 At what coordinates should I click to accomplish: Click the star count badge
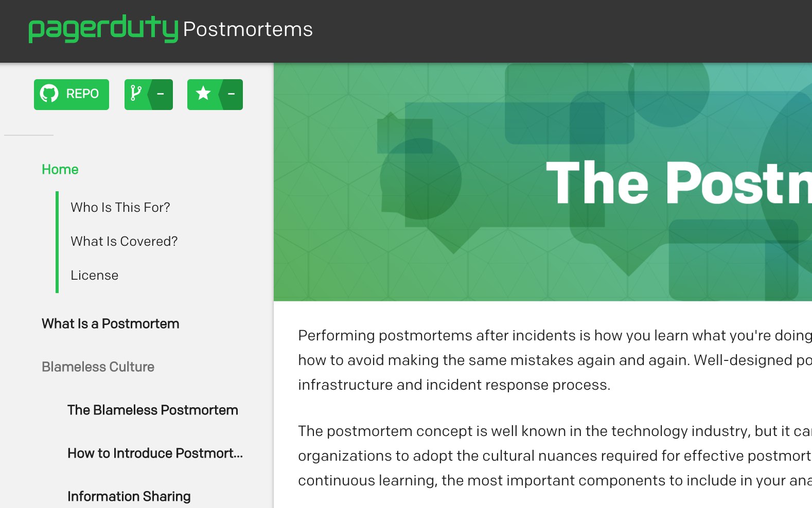pos(232,94)
